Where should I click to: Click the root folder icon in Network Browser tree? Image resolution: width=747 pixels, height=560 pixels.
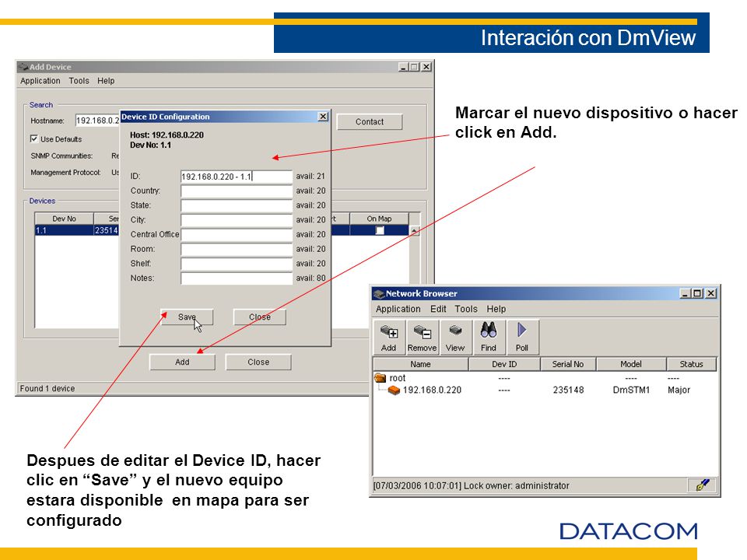380,378
